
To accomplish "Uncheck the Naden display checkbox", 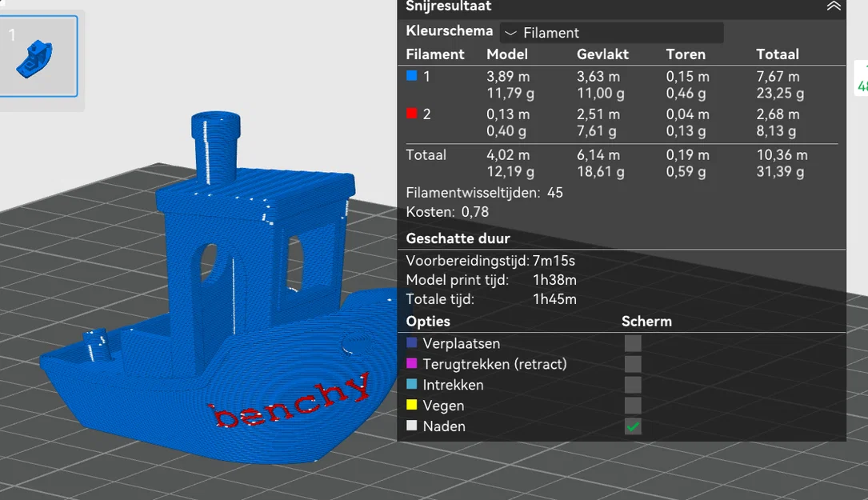I will 633,426.
